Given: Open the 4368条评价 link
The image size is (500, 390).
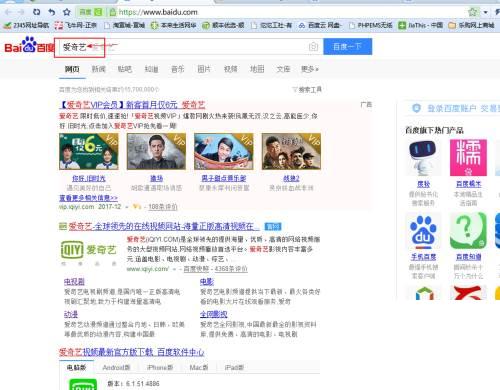Looking at the screenshot, I should [x=231, y=269].
